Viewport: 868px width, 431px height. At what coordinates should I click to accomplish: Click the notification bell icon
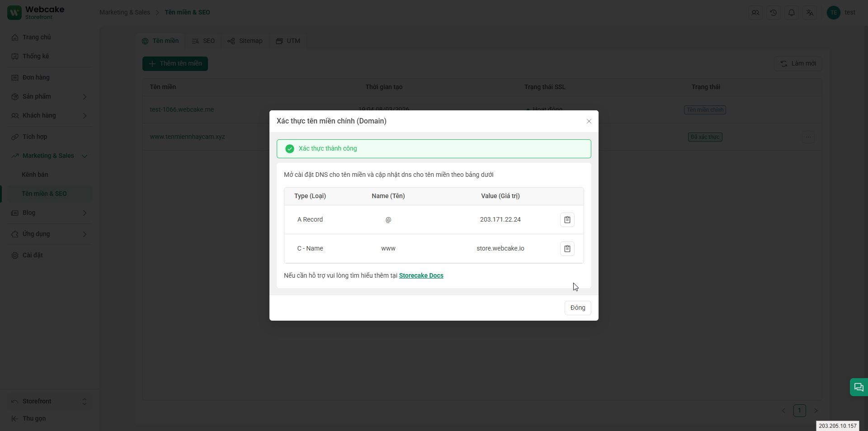pos(791,13)
